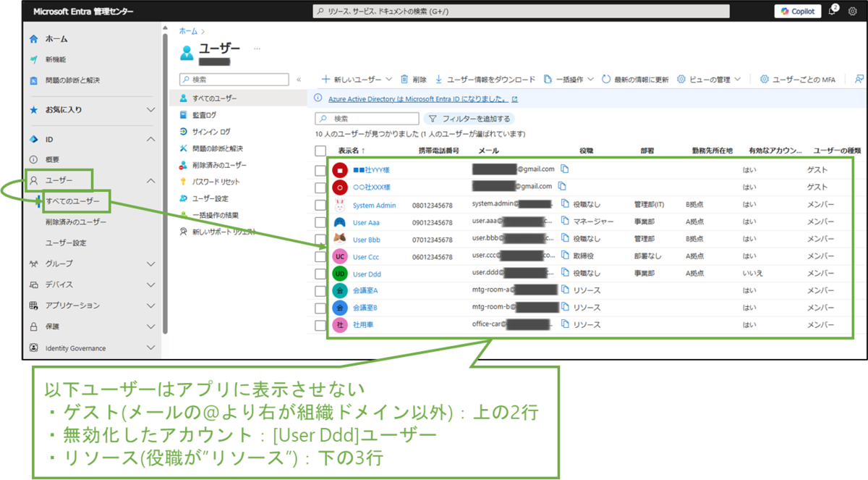Check the box for User Ddd
The width and height of the screenshot is (868, 480).
point(320,274)
